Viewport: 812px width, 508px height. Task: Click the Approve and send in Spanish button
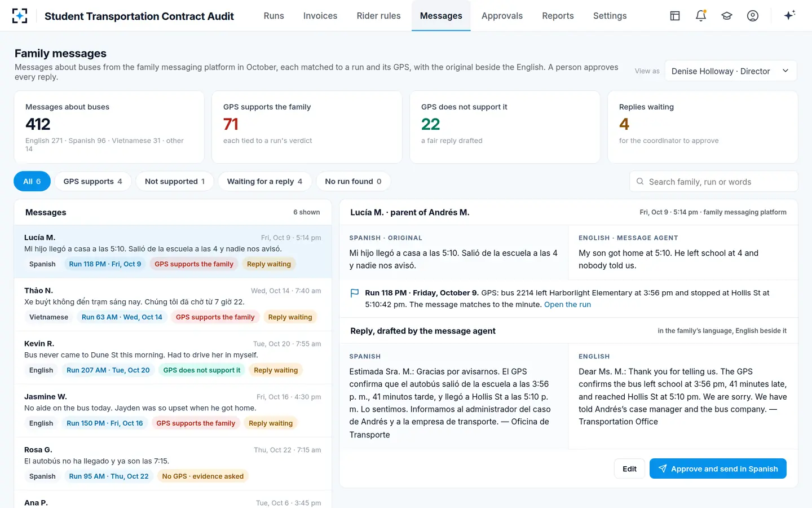[718, 468]
